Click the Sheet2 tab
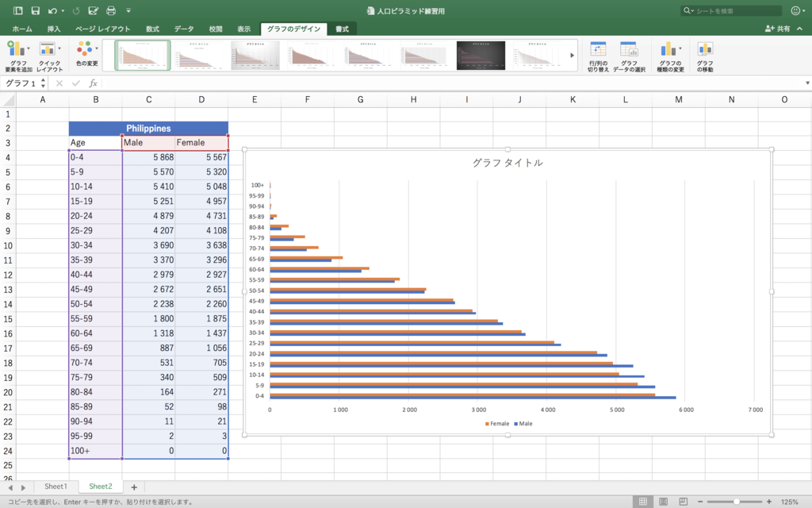 101,487
